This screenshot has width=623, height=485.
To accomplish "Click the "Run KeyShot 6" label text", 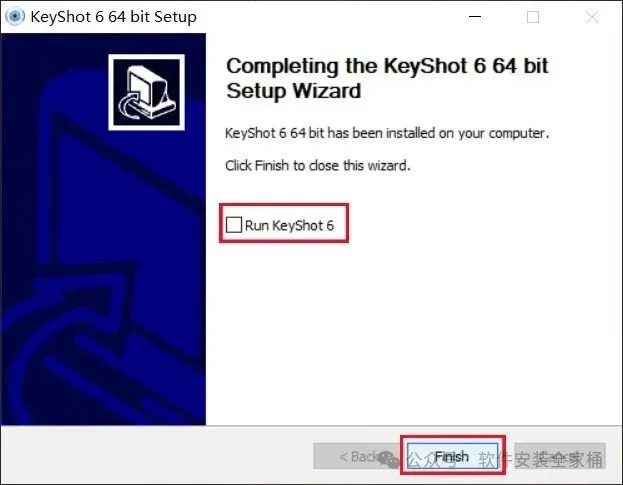I will pos(289,225).
